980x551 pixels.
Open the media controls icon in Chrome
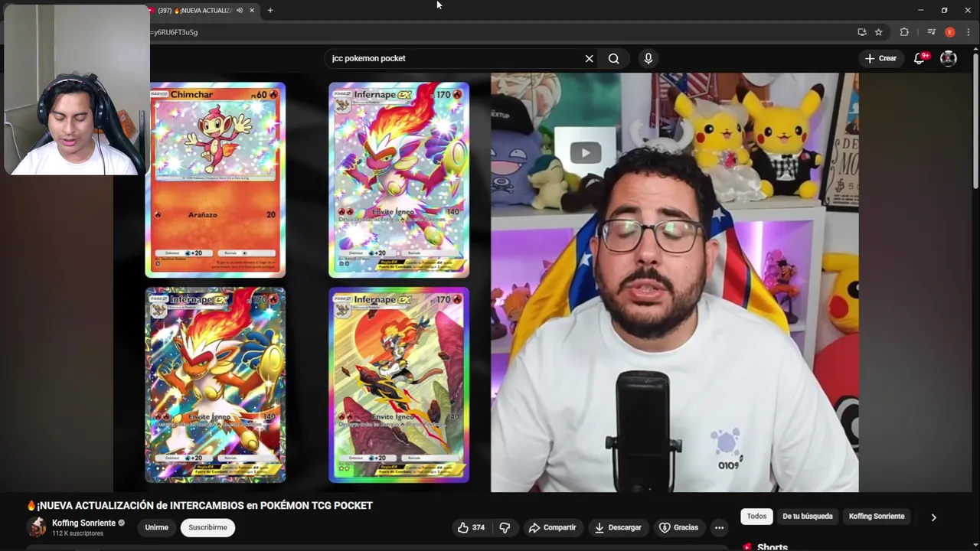pos(932,32)
